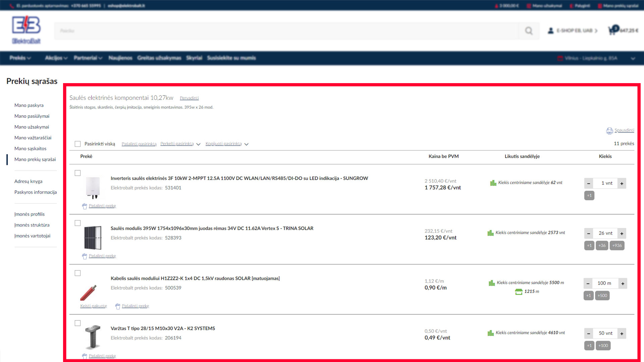Check the red solar cable item box
Image resolution: width=644 pixels, height=362 pixels.
coord(78,273)
